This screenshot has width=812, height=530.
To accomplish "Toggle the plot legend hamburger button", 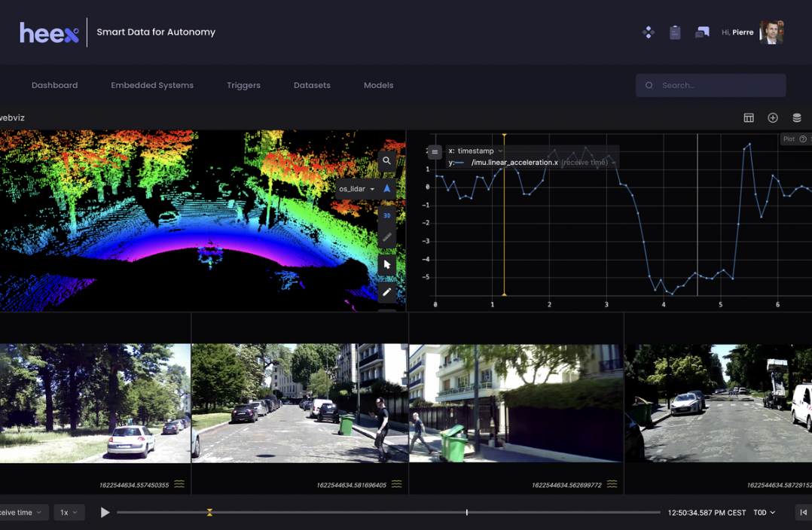I will [435, 152].
